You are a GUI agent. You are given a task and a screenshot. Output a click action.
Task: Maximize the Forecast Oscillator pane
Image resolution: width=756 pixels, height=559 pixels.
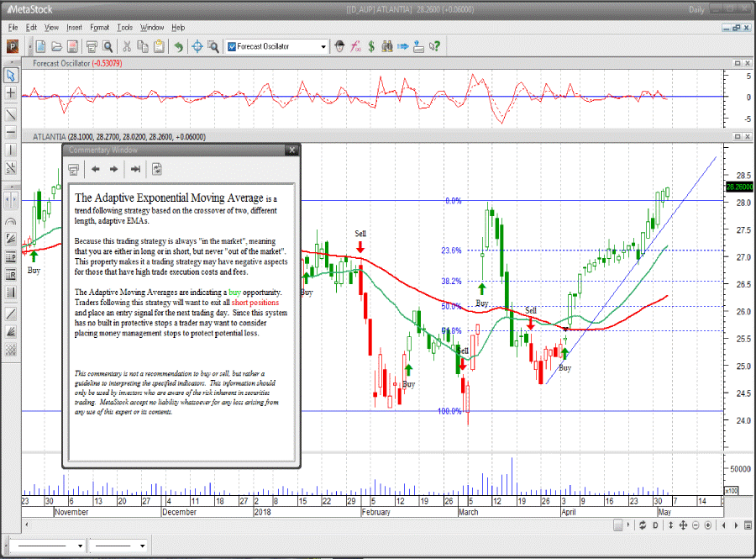738,63
